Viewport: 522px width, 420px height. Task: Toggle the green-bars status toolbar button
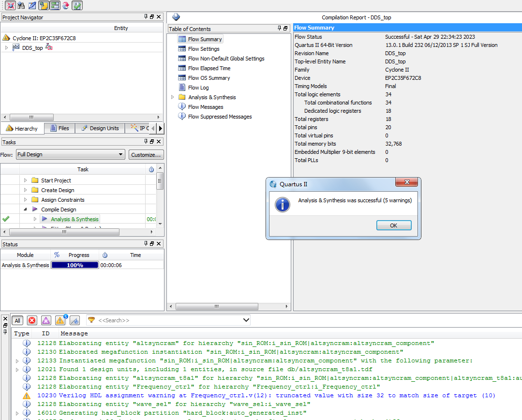tap(55, 5)
